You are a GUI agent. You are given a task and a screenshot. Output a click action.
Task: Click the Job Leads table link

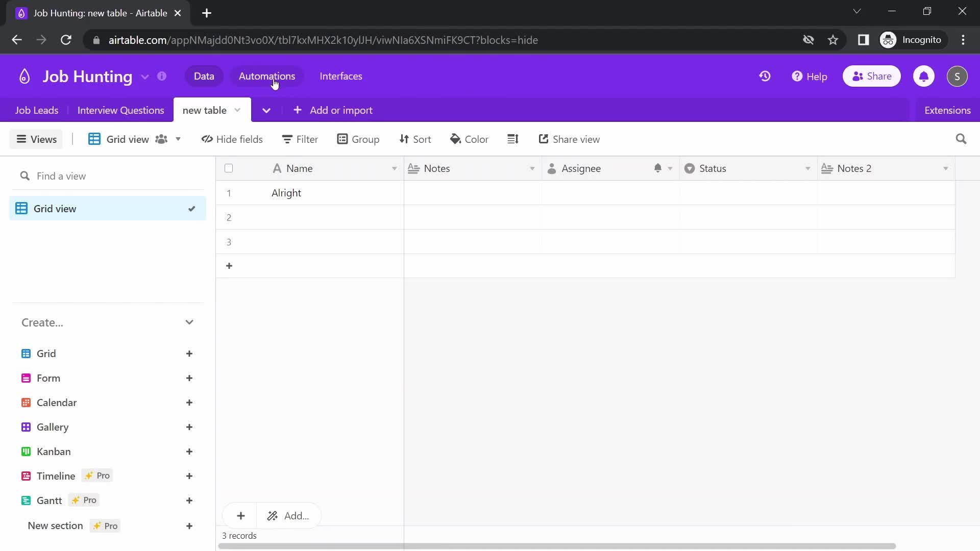point(37,110)
